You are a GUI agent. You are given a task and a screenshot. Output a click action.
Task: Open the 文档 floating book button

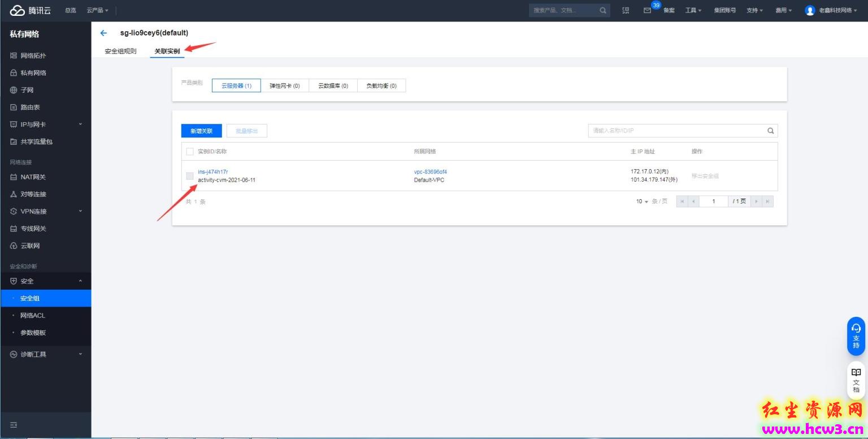pos(856,380)
